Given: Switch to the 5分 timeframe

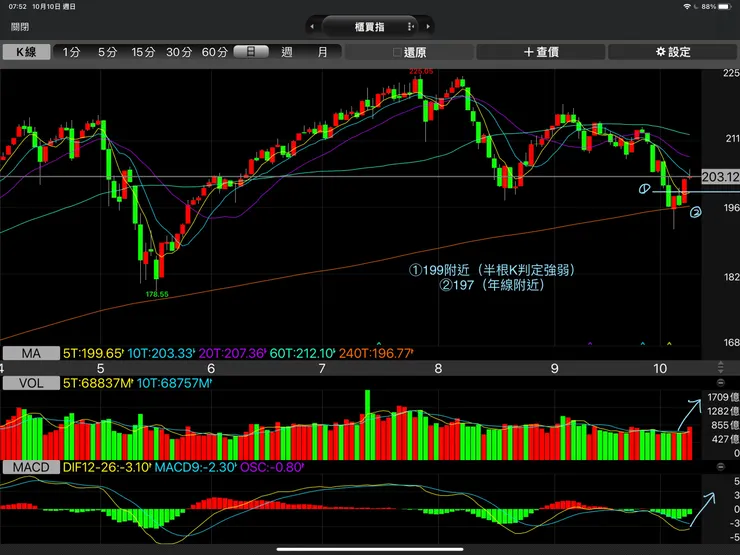Looking at the screenshot, I should pyautogui.click(x=107, y=52).
